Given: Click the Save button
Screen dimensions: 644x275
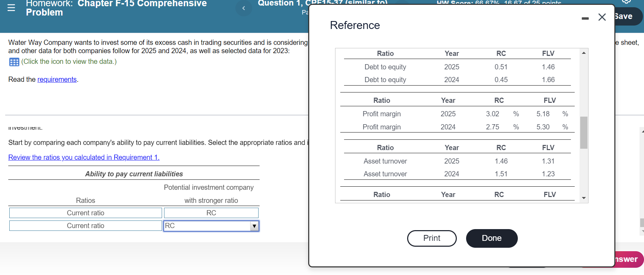Looking at the screenshot, I should click(x=628, y=16).
